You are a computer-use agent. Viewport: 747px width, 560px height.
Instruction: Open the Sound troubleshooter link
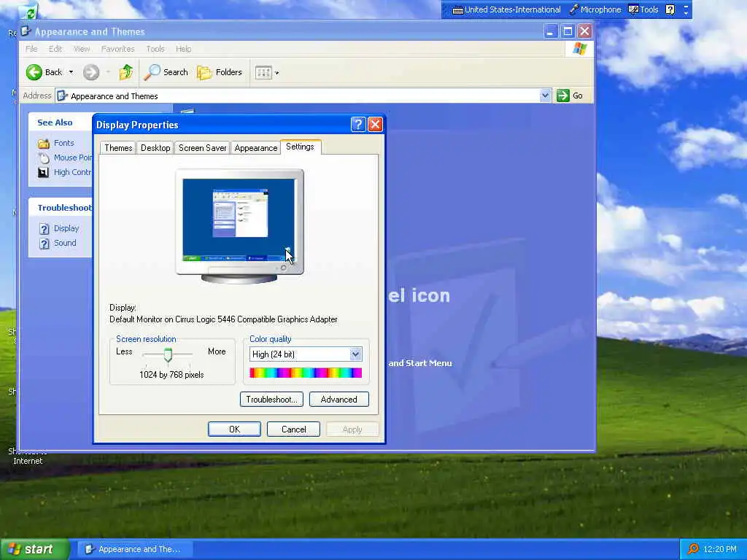point(65,244)
